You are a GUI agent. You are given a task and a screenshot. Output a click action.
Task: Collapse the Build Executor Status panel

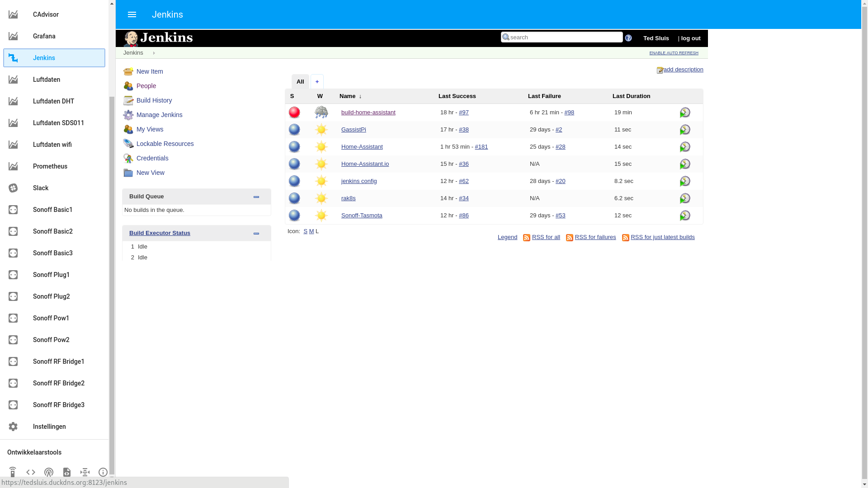pos(256,234)
